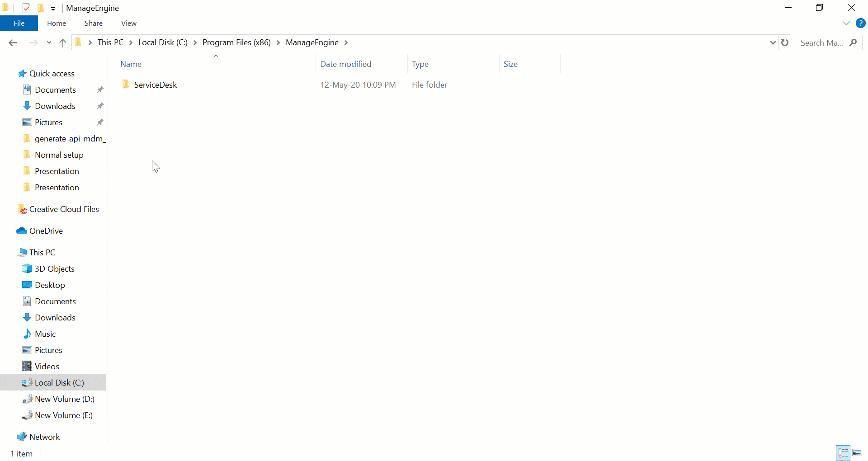Click the OneDrive cloud icon
Viewport: 868px width, 461px height.
22,231
